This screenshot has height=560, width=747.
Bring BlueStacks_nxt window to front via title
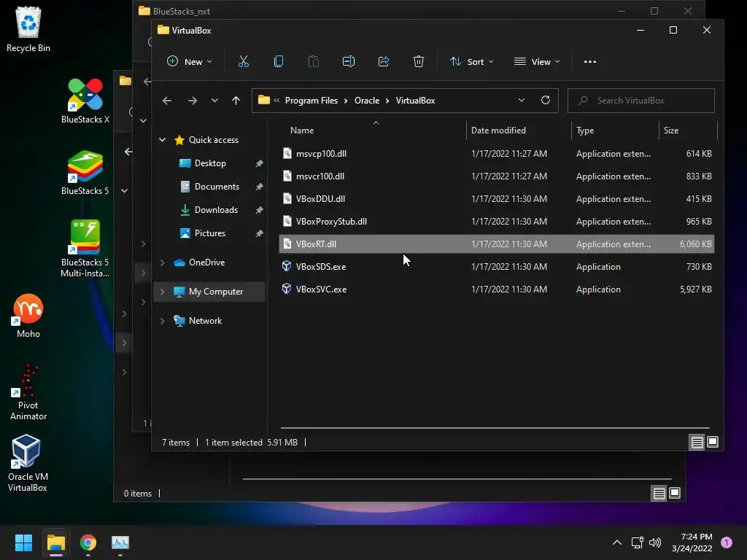click(181, 11)
